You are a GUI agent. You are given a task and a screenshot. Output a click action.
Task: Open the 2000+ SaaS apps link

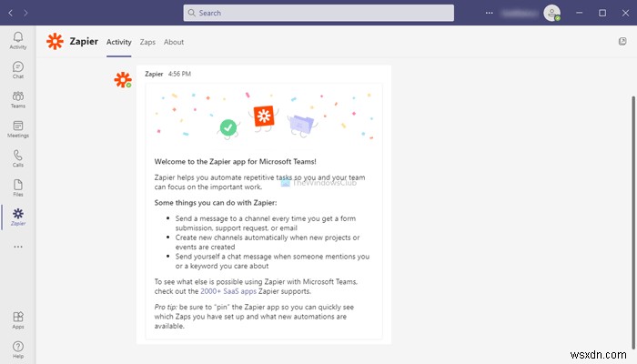coord(228,291)
